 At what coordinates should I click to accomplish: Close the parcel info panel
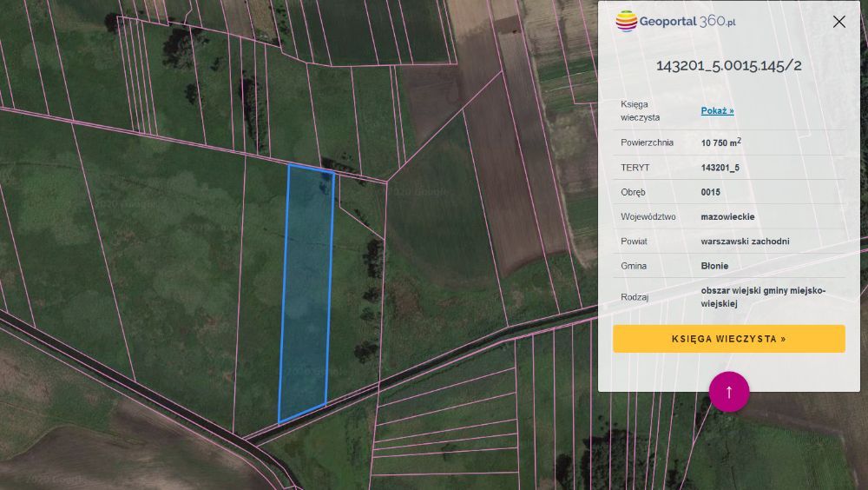tap(838, 22)
